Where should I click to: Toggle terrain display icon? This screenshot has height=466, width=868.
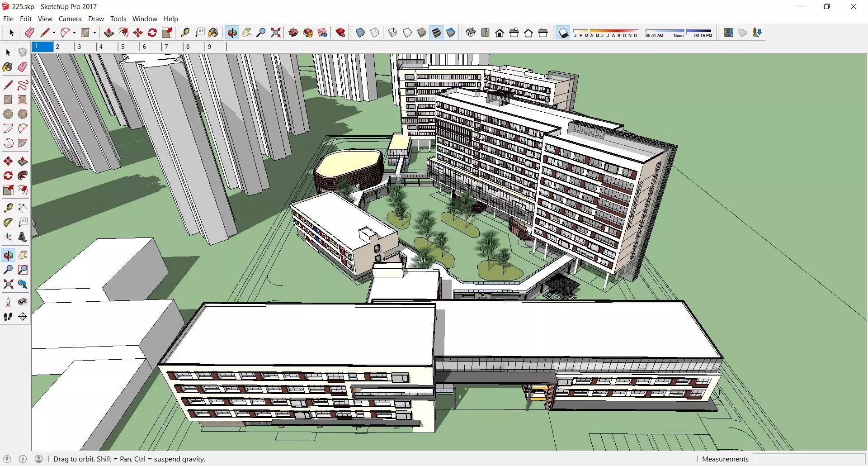tap(743, 33)
